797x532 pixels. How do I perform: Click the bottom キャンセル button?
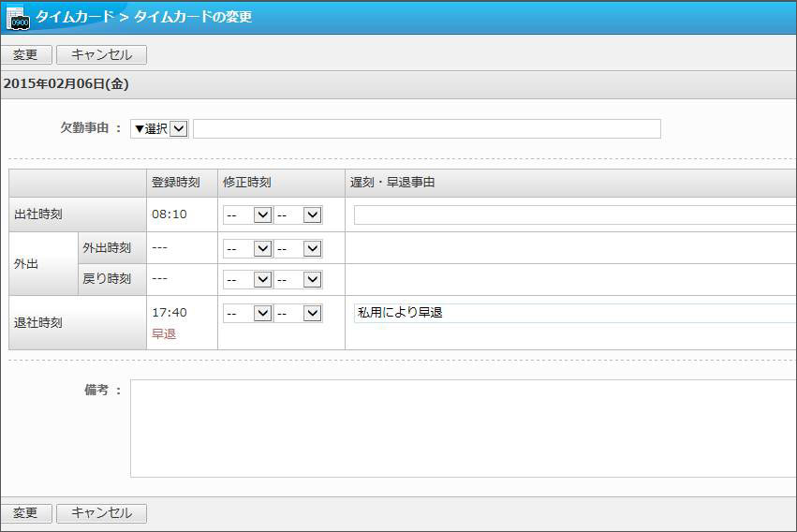coord(101,513)
